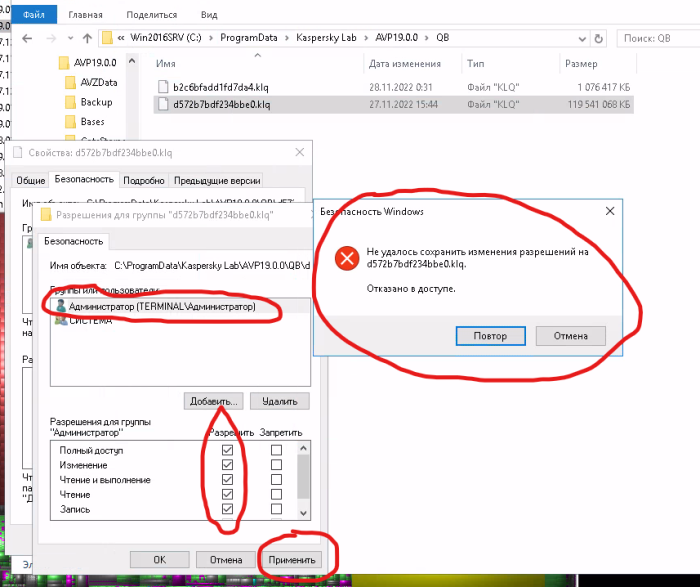The height and width of the screenshot is (587, 700).
Task: Select file d572b7bdf234bbe0.klq icon
Action: click(163, 104)
